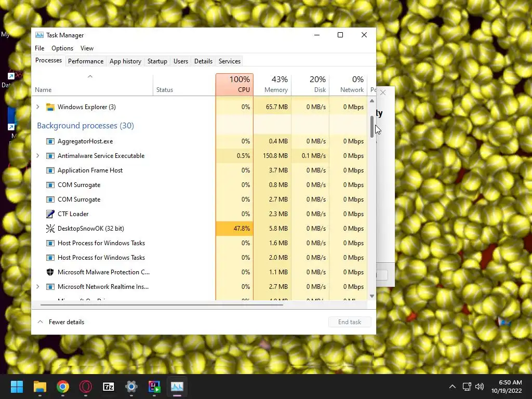Click the scrollbar up arrow

coord(372,101)
